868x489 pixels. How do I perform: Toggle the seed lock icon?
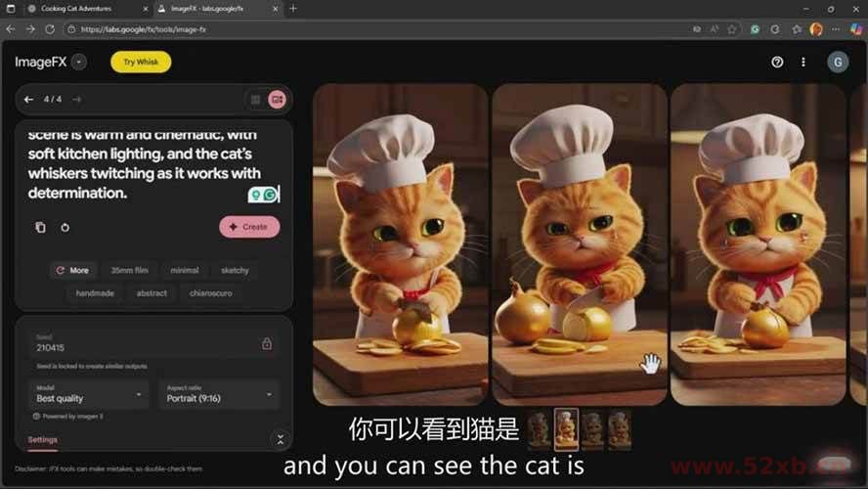267,343
